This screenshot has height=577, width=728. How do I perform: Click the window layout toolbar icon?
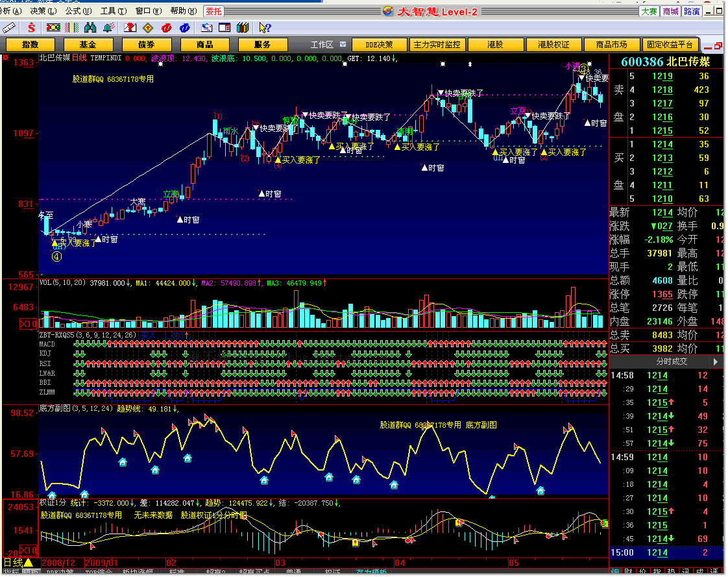click(x=224, y=28)
